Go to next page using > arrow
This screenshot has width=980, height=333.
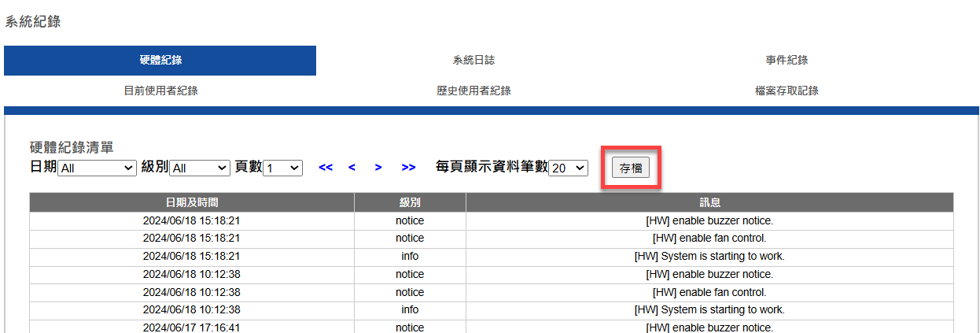[378, 168]
